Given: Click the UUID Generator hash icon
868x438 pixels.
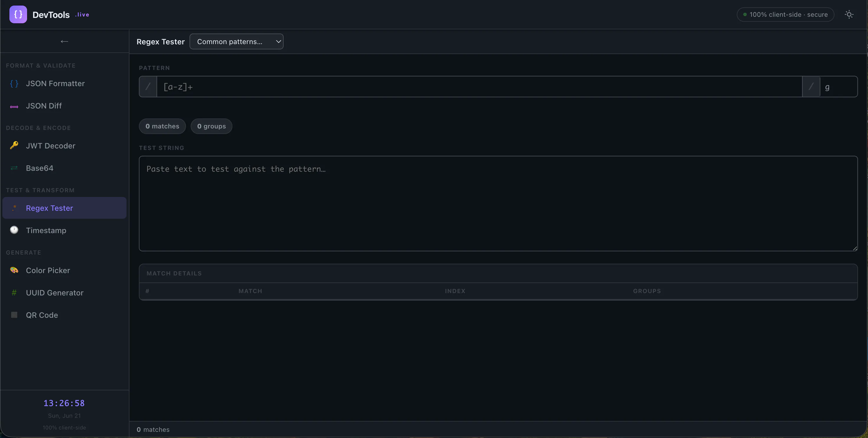Looking at the screenshot, I should click(14, 292).
